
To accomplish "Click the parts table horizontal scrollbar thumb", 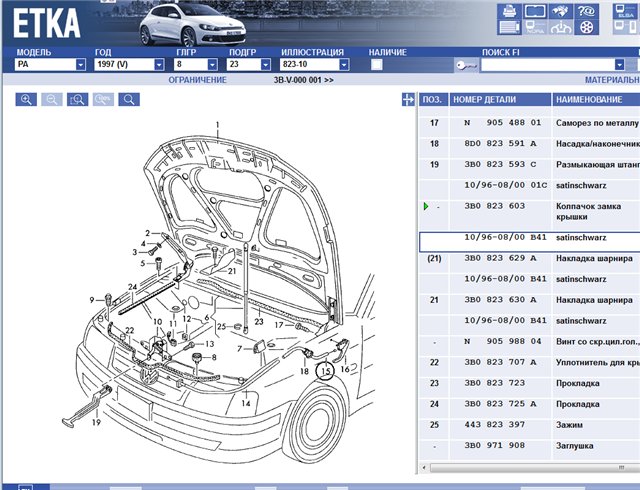I will coord(533,468).
